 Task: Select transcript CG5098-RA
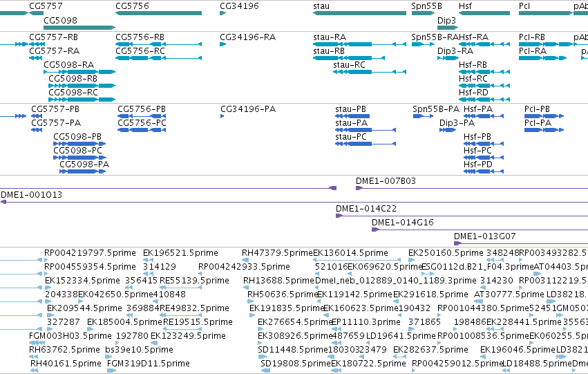69,65
